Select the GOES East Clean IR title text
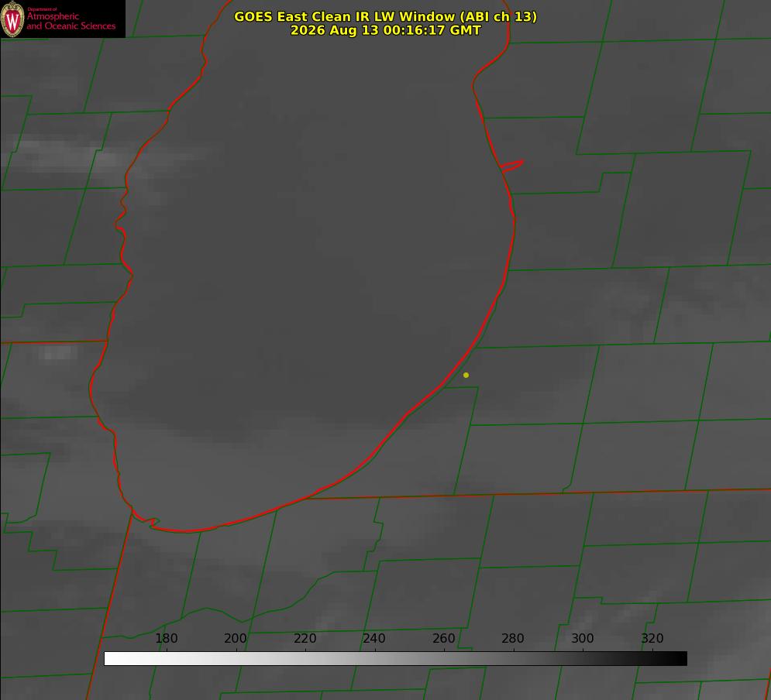This screenshot has height=700, width=771. 386,16
